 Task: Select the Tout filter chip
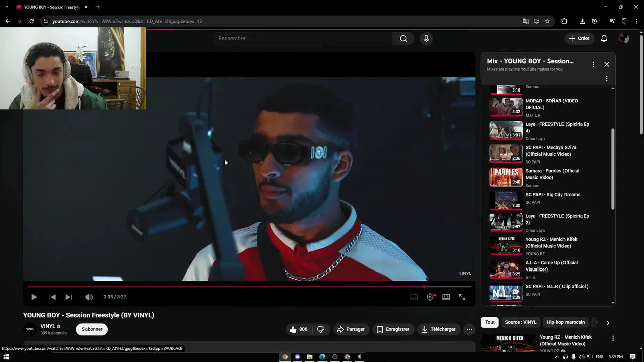pyautogui.click(x=490, y=322)
